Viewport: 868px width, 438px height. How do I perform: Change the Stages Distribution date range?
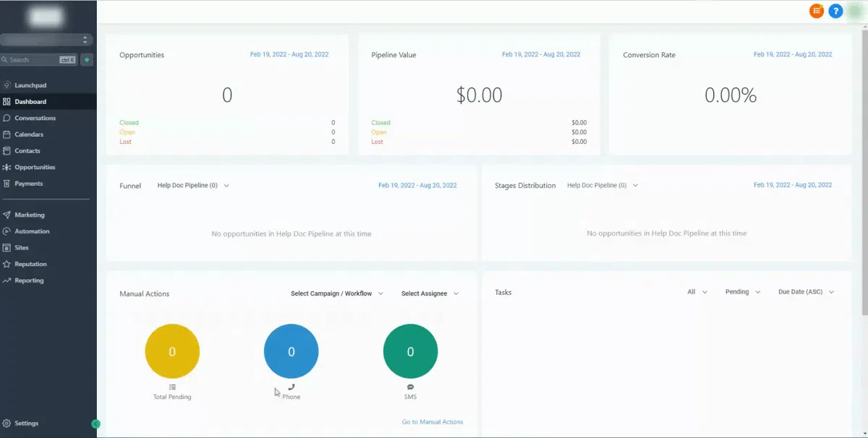pyautogui.click(x=793, y=185)
